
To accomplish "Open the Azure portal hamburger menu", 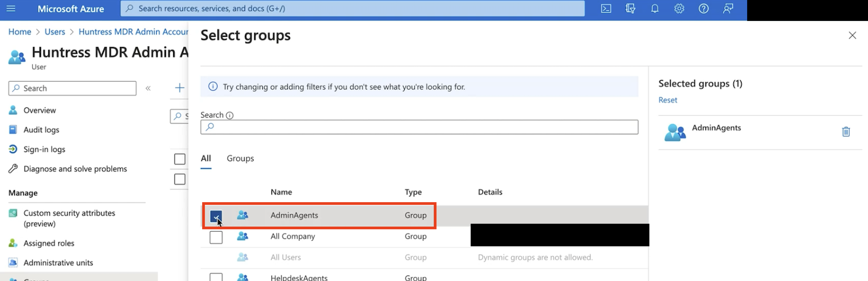I will coord(11,9).
